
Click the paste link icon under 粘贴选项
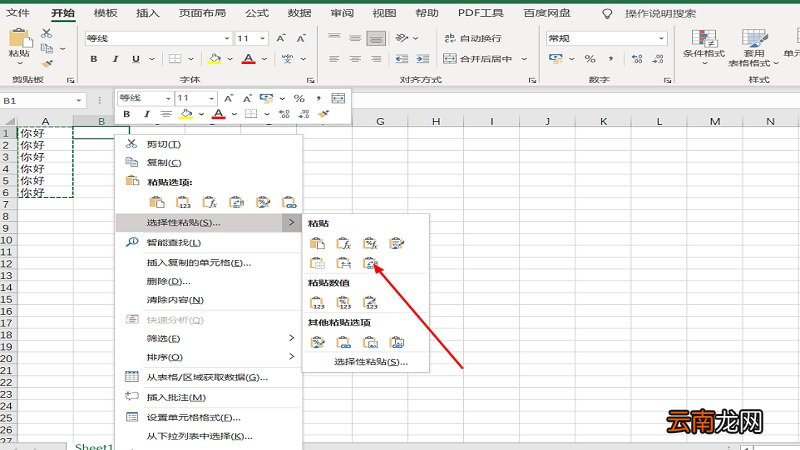click(289, 203)
